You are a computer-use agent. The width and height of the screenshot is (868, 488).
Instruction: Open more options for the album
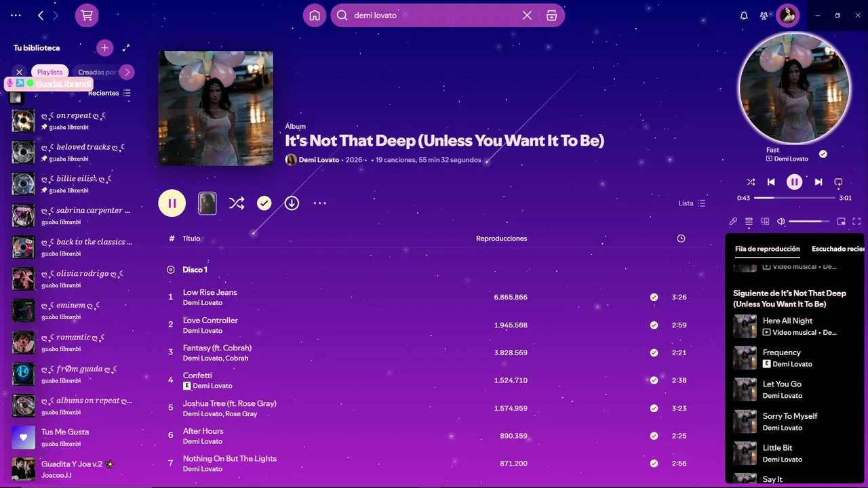[320, 203]
